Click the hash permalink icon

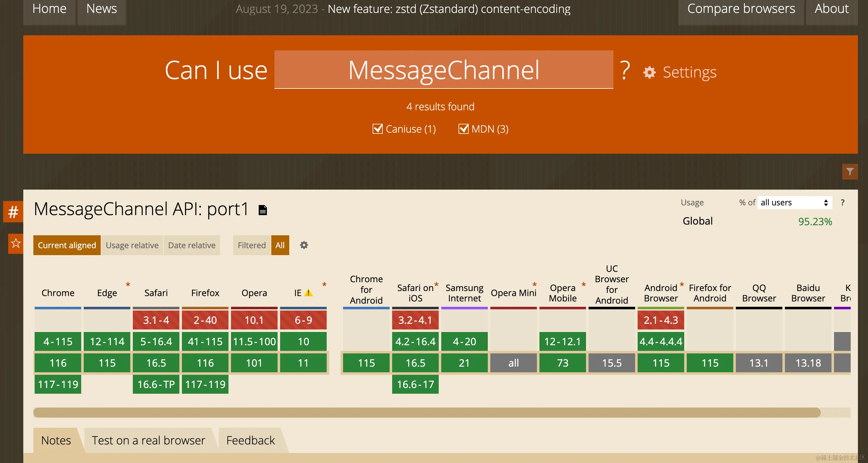click(13, 212)
